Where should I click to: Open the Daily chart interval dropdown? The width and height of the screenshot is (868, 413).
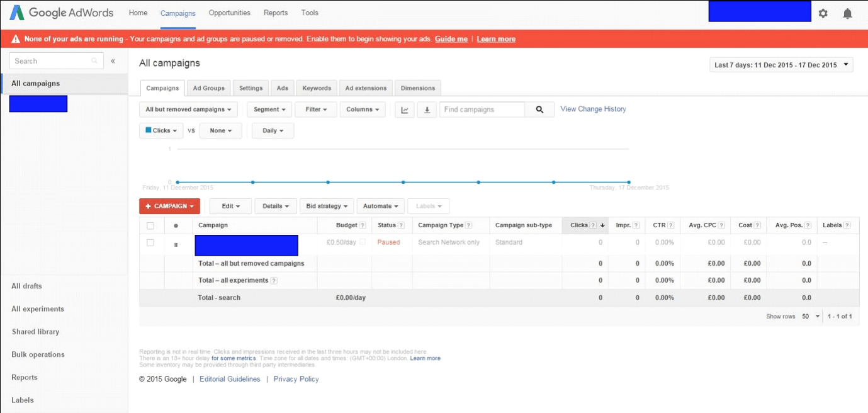click(272, 130)
